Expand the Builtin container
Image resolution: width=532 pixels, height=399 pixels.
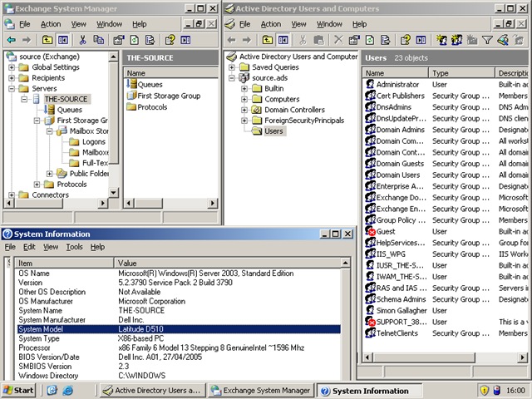click(244, 88)
